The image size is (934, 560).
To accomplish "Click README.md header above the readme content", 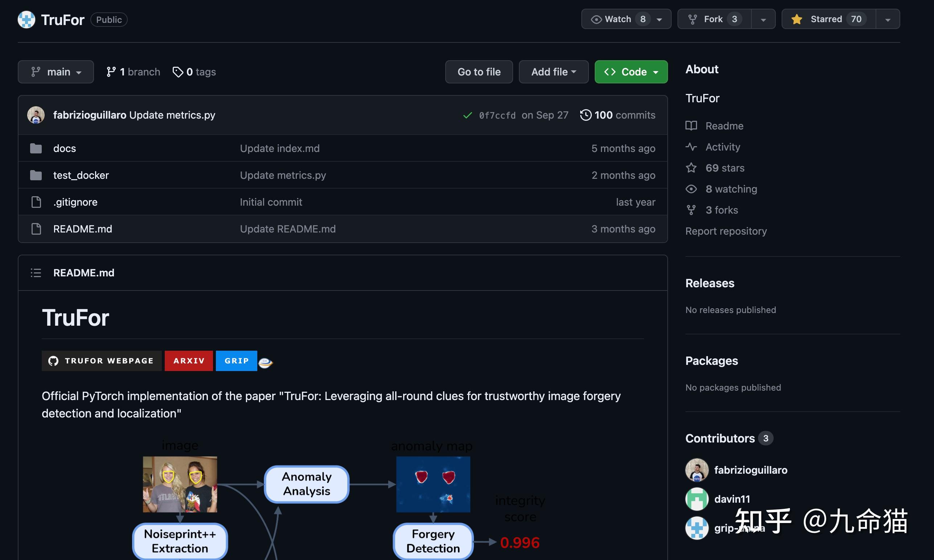I will pyautogui.click(x=84, y=272).
